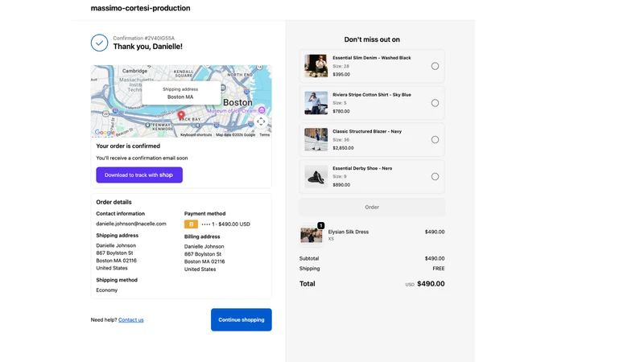Select Riviera Stripe Cotton Shirt radio button

tap(435, 103)
